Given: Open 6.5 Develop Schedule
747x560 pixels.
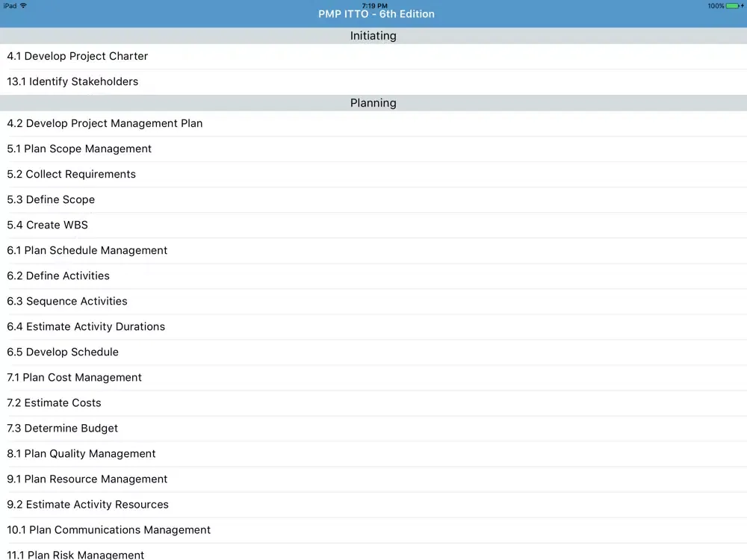Looking at the screenshot, I should [373, 352].
